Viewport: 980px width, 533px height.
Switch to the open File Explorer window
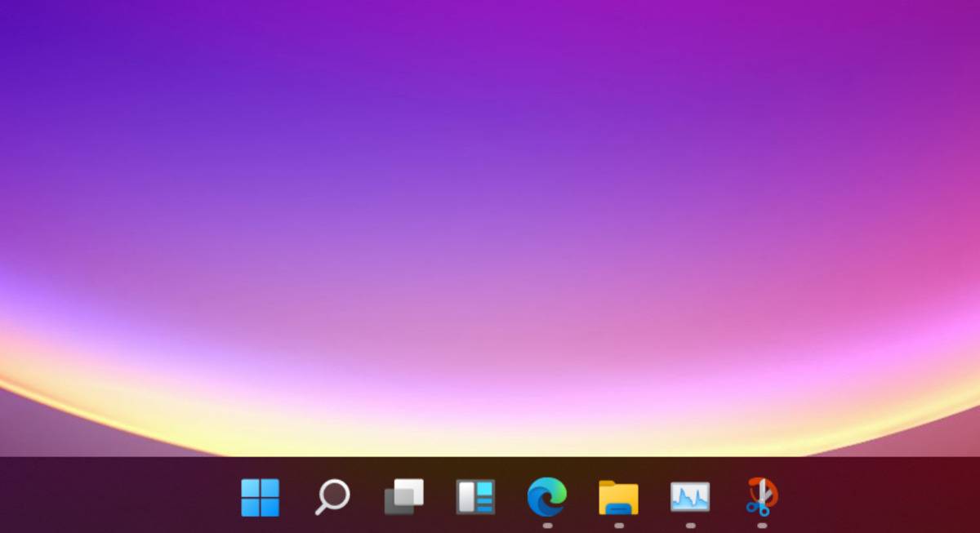(621, 495)
